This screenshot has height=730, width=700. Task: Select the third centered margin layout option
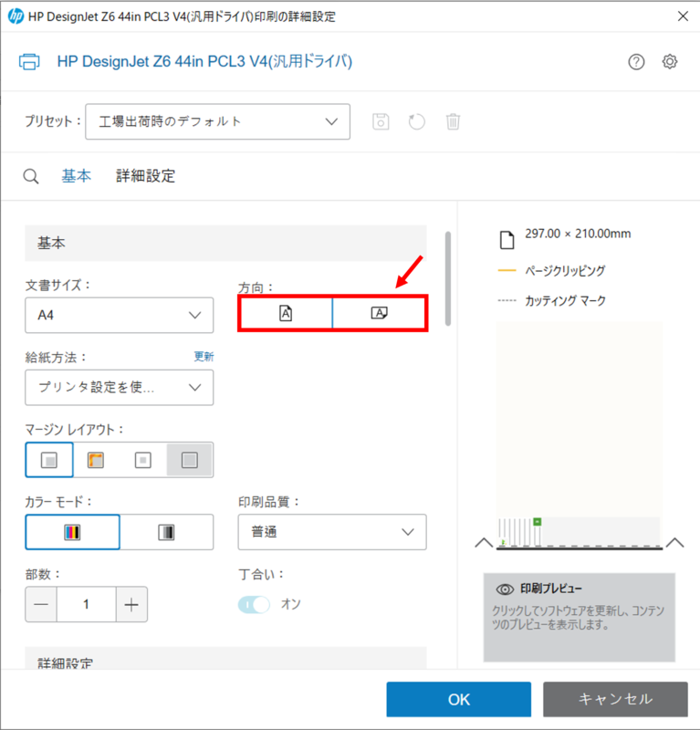pyautogui.click(x=143, y=460)
